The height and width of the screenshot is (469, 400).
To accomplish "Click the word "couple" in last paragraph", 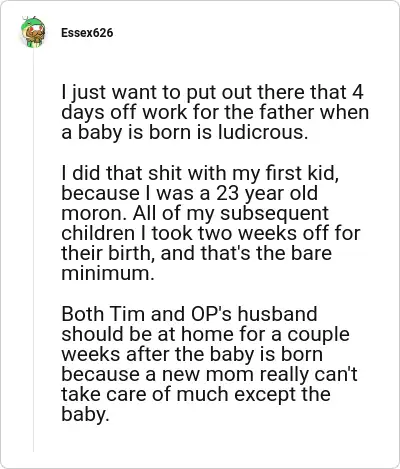I will (318, 335).
